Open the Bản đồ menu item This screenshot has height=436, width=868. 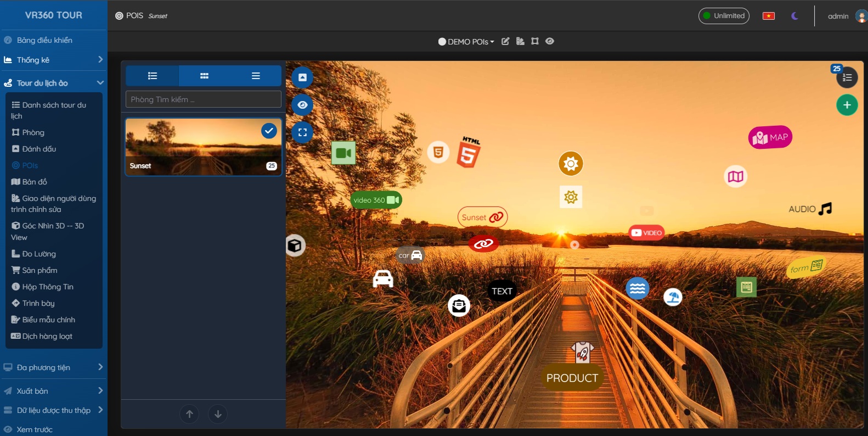[35, 182]
